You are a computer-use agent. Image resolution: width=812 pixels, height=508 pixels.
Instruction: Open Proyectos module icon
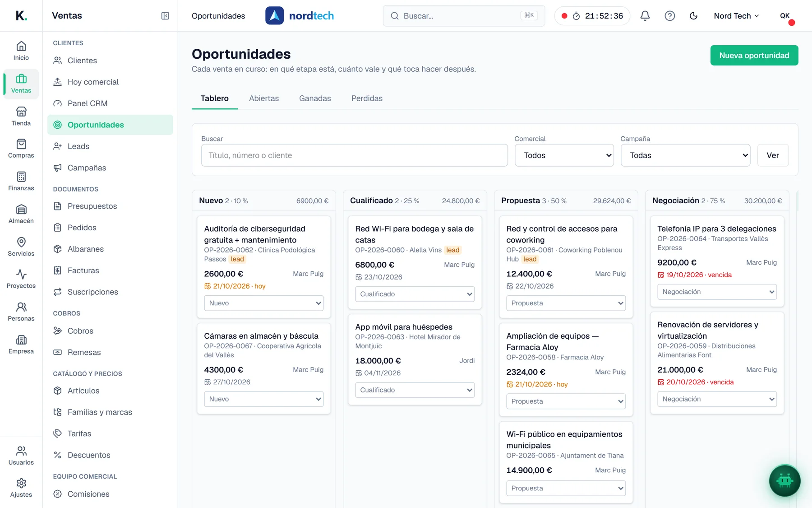[x=21, y=279]
